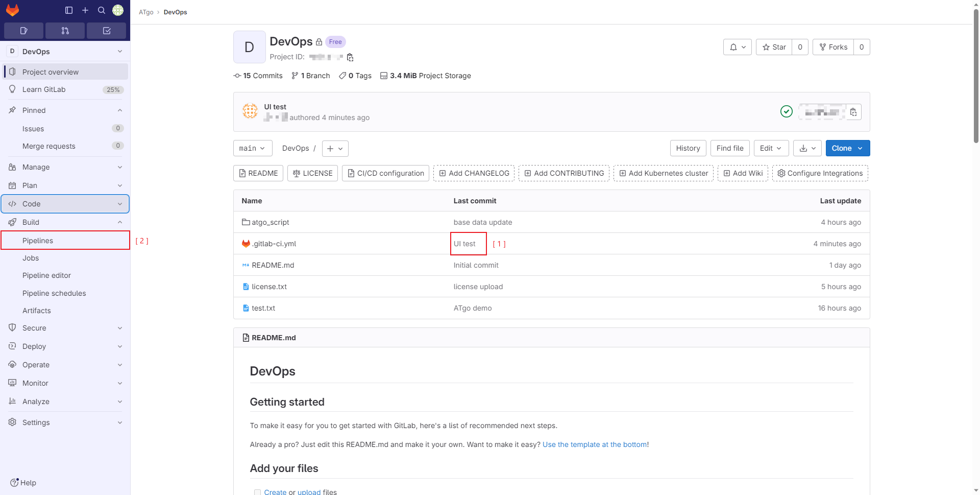Expand the Plan section
This screenshot has height=495, width=980.
(x=65, y=185)
